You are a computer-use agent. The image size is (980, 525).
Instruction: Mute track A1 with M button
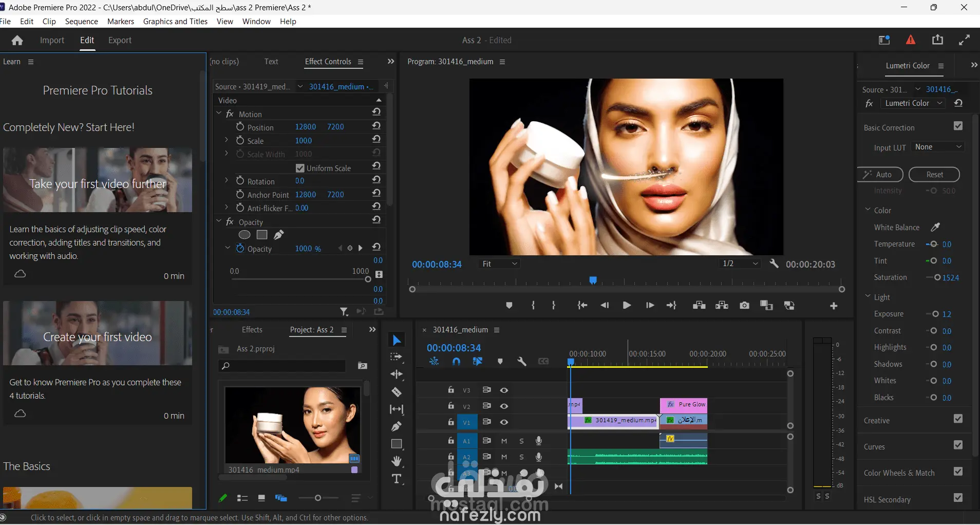coord(504,441)
